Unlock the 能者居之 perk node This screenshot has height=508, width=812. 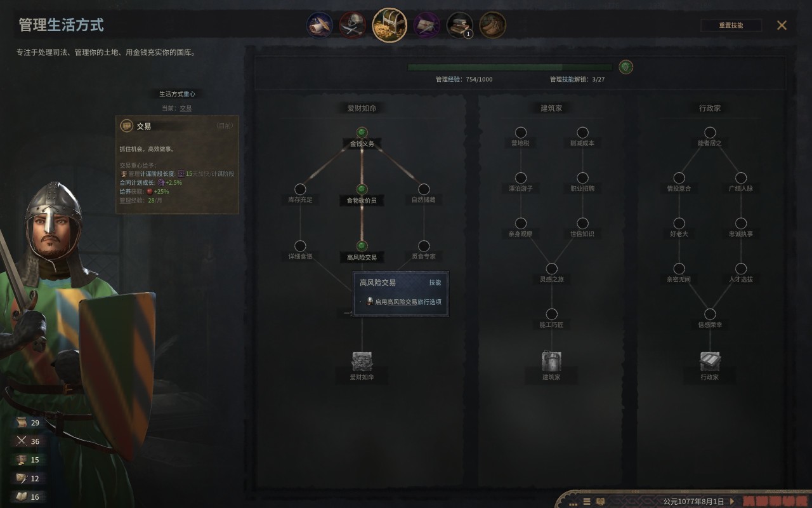[710, 133]
